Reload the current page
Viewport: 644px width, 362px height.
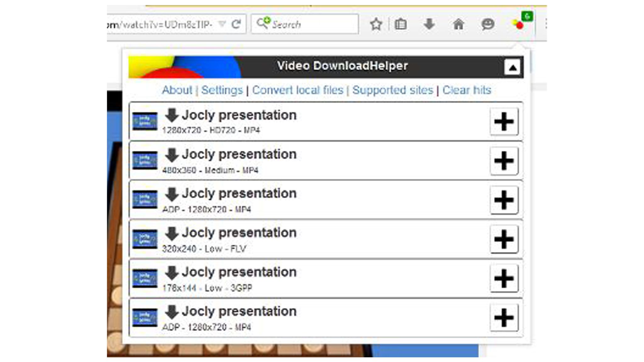236,24
